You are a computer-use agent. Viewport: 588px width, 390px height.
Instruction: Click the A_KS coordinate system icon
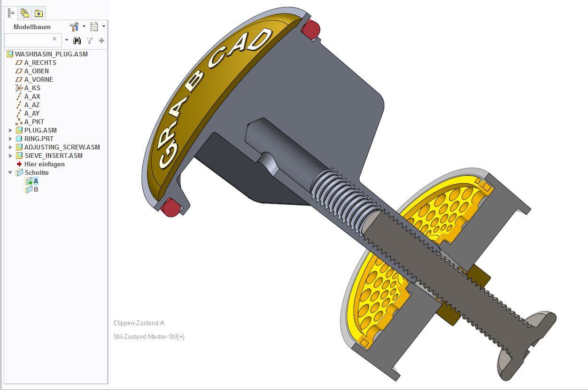click(x=19, y=88)
